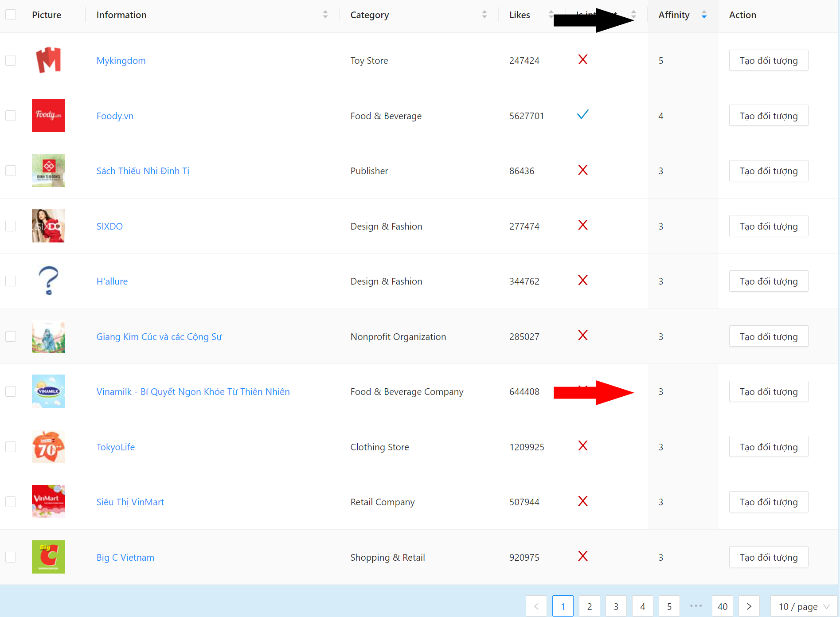Click Mykingdom logo picture
The image size is (840, 617).
point(48,60)
